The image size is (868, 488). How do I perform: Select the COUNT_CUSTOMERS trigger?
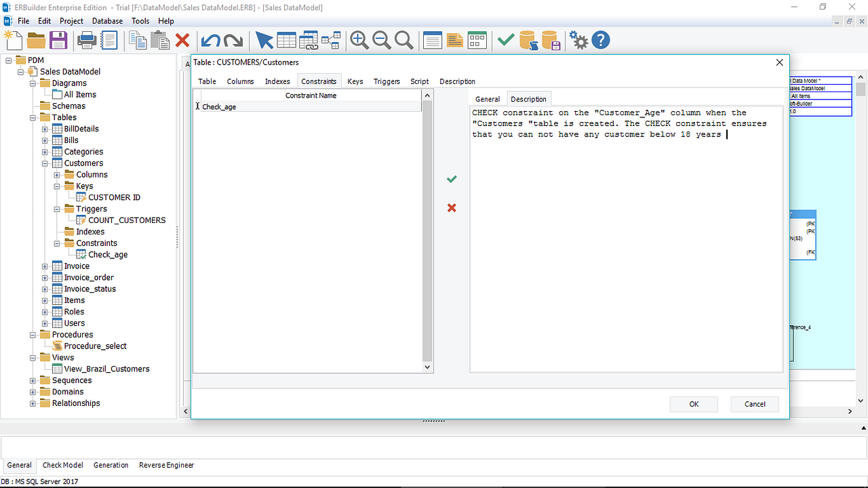tap(126, 220)
